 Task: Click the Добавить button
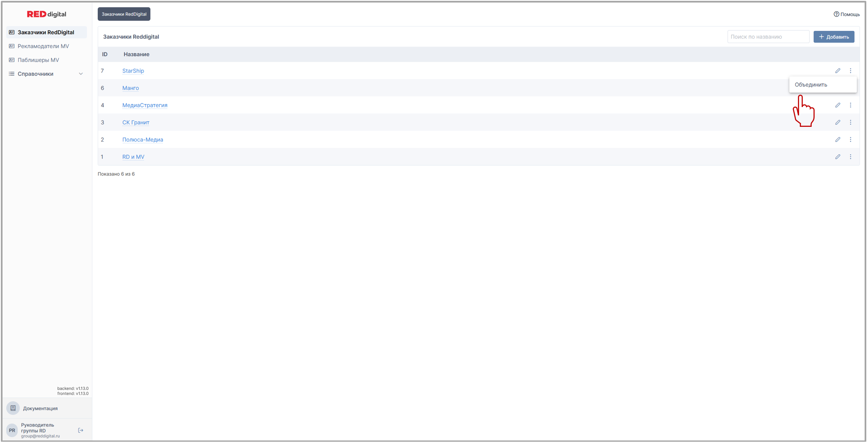point(833,37)
